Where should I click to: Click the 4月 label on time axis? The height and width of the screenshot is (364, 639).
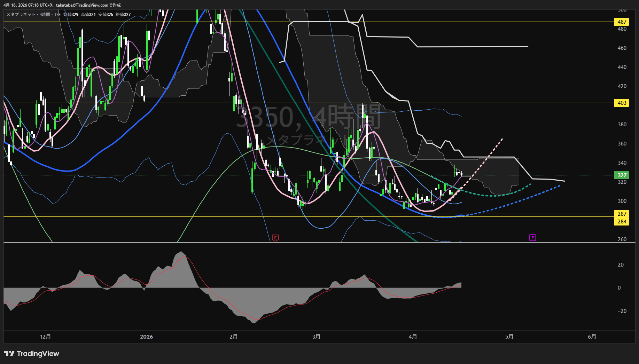click(413, 337)
